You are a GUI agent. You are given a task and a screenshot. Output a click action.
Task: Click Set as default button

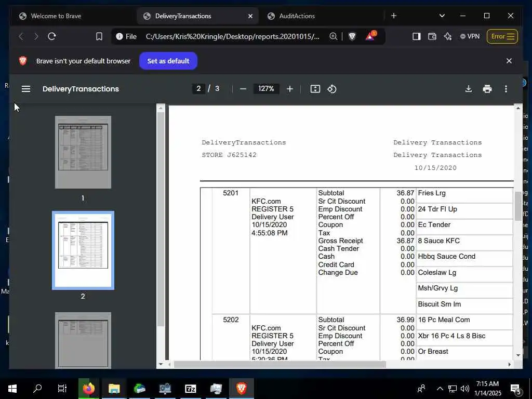[168, 61]
